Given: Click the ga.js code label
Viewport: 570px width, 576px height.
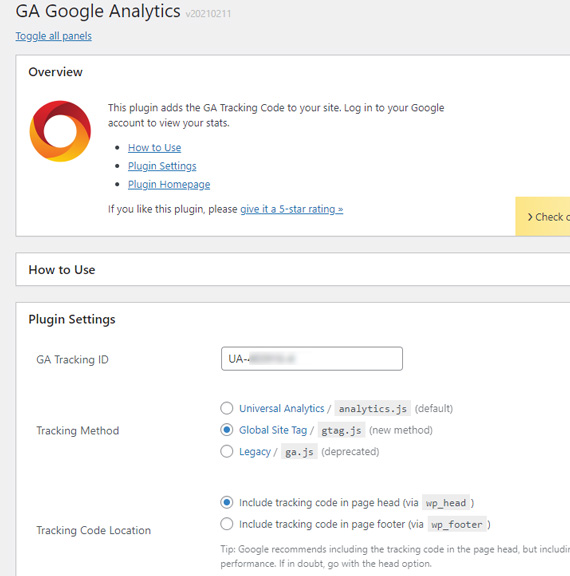Looking at the screenshot, I should pos(299,451).
